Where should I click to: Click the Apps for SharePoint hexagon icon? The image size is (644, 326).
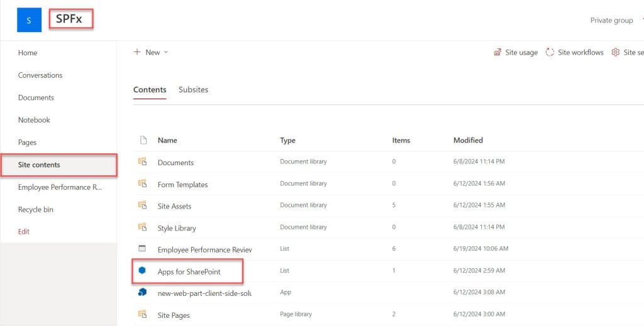(x=142, y=270)
